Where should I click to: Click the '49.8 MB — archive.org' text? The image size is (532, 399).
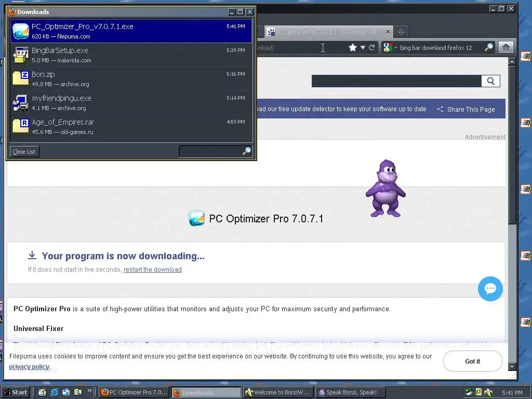[x=60, y=84]
